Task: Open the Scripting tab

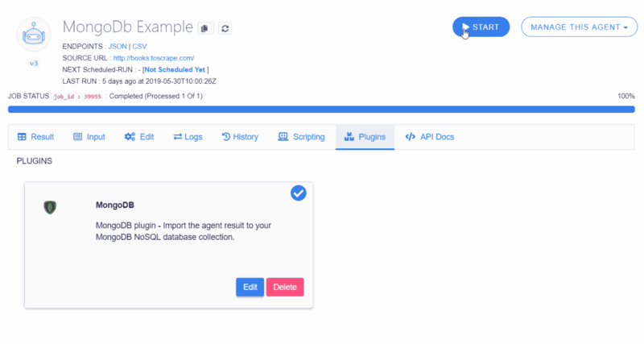Action: click(301, 137)
